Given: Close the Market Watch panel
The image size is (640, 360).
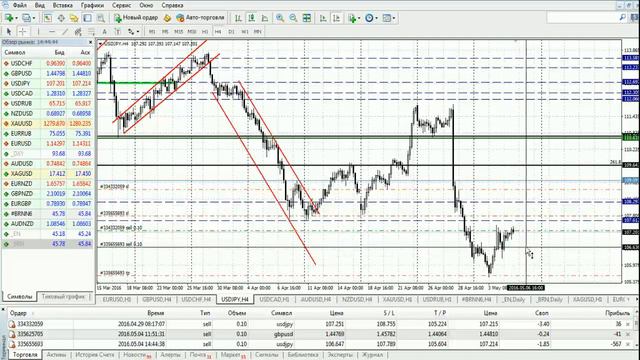Looking at the screenshot, I should pyautogui.click(x=90, y=42).
